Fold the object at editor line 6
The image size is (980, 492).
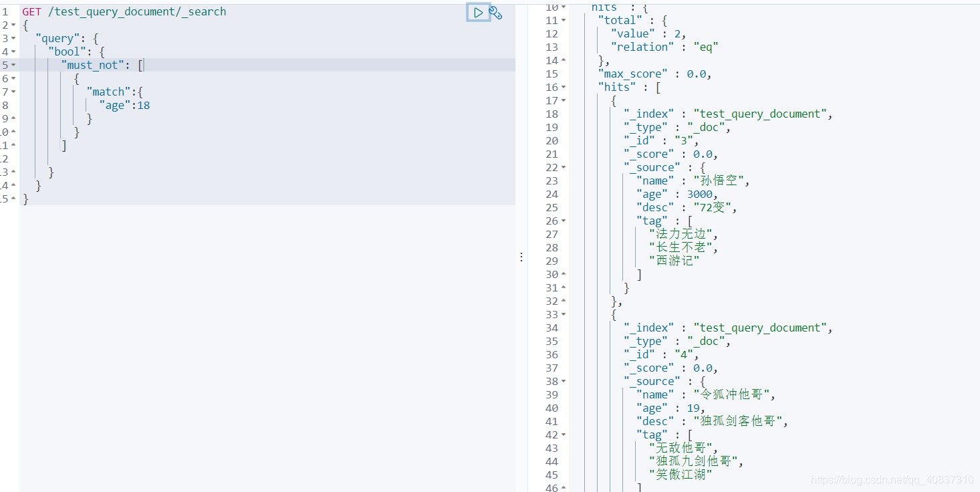click(x=13, y=78)
